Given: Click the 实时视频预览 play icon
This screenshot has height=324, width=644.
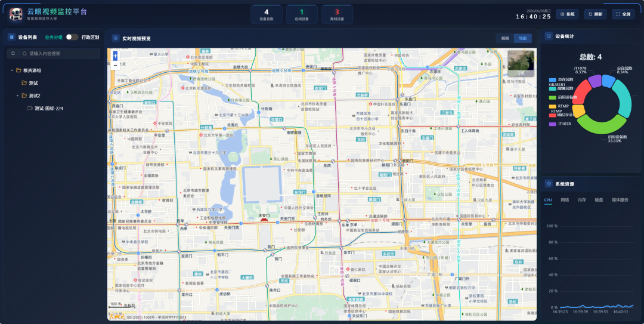Looking at the screenshot, I should coord(116,38).
